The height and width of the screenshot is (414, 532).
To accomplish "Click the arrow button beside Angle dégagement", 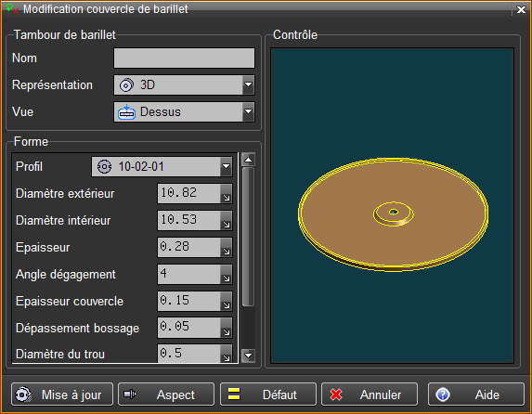I will tap(227, 275).
